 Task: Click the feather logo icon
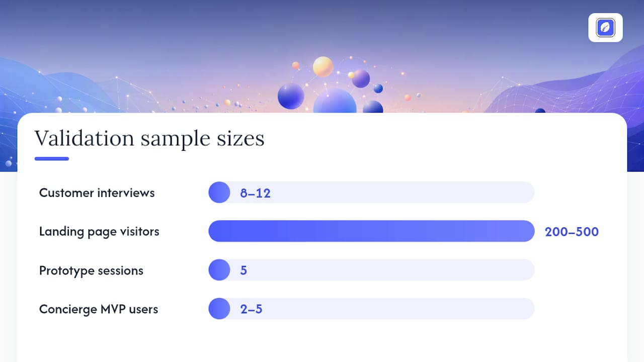click(x=605, y=28)
